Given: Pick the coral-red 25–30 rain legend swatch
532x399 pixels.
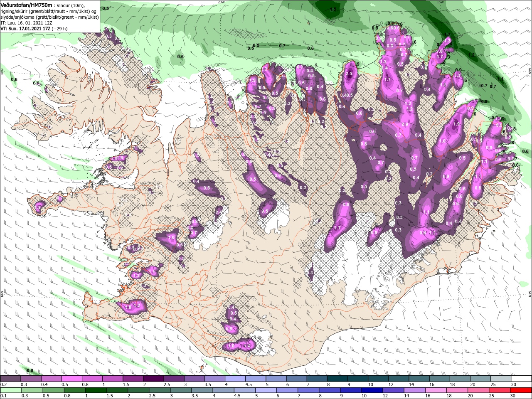Looking at the screenshot, I should coord(500,390).
